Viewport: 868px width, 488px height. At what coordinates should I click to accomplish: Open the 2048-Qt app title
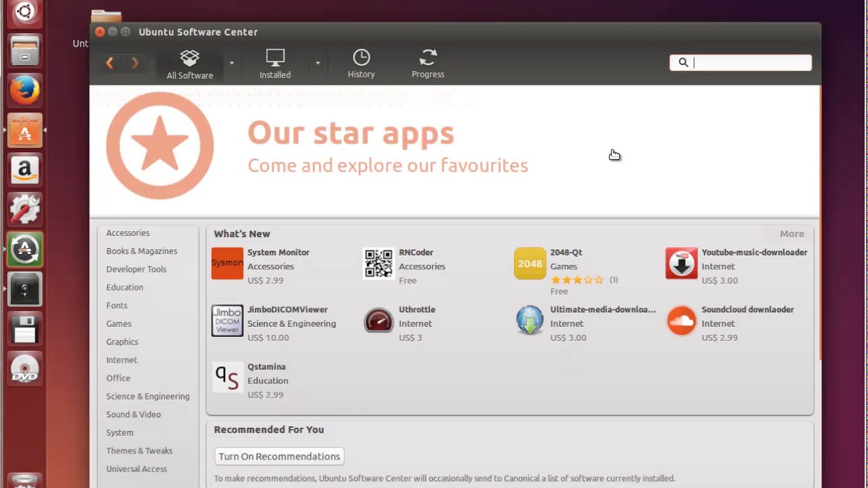(x=566, y=252)
